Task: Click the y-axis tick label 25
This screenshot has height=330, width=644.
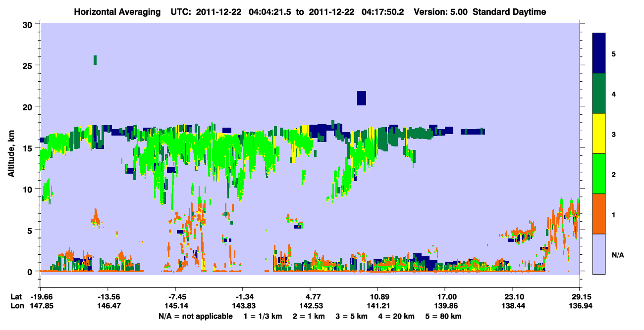Action: click(x=28, y=65)
